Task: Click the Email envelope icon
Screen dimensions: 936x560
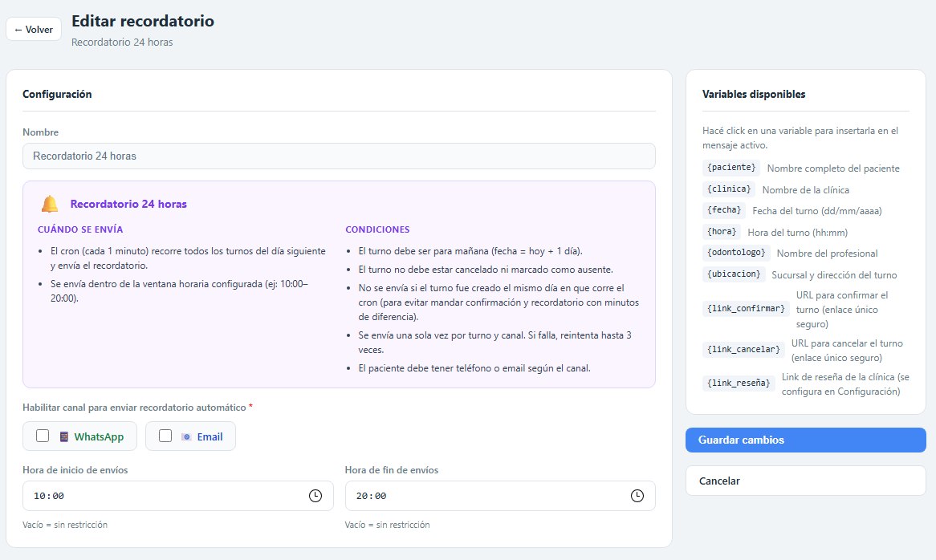Action: click(186, 436)
